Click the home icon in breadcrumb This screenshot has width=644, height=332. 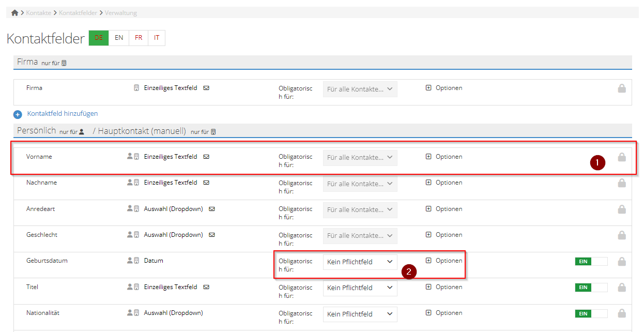[x=14, y=13]
